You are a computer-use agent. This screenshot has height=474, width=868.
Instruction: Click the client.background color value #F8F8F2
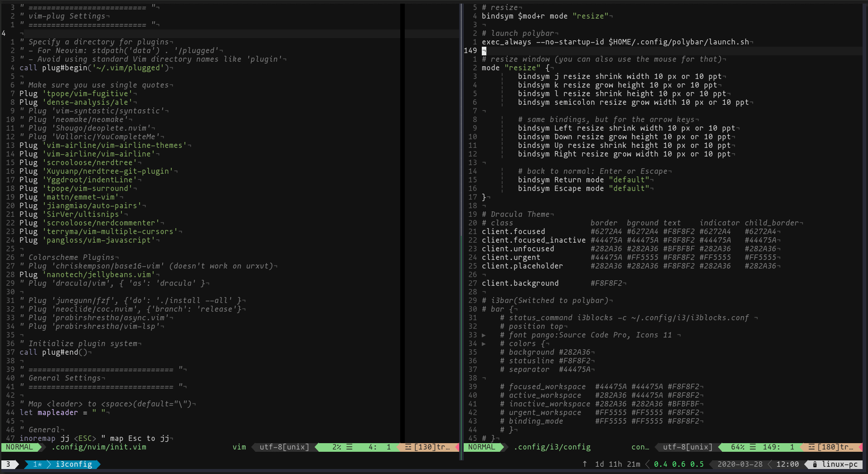[606, 283]
